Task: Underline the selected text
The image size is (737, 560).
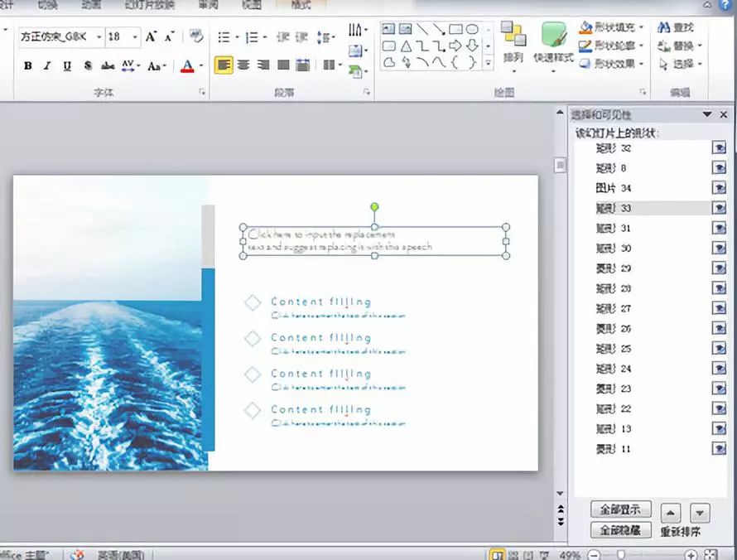Action: click(x=67, y=65)
